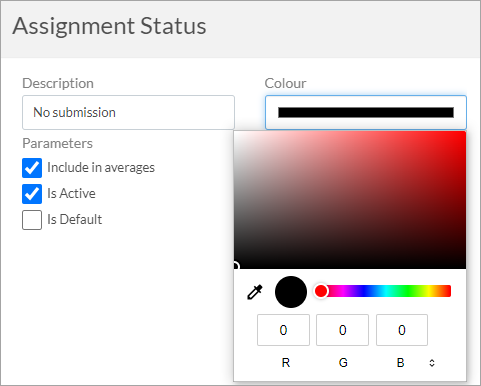Click the Colour field label
This screenshot has width=481, height=386.
[x=285, y=83]
